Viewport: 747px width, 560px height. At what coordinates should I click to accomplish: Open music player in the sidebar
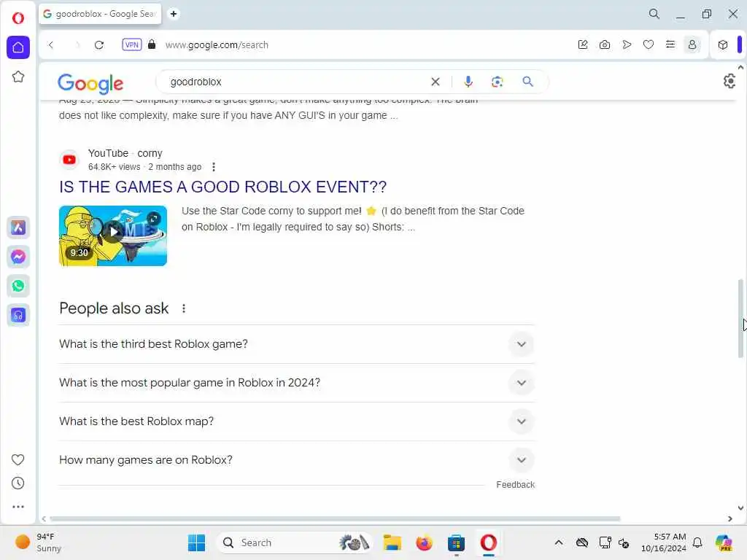pyautogui.click(x=18, y=315)
